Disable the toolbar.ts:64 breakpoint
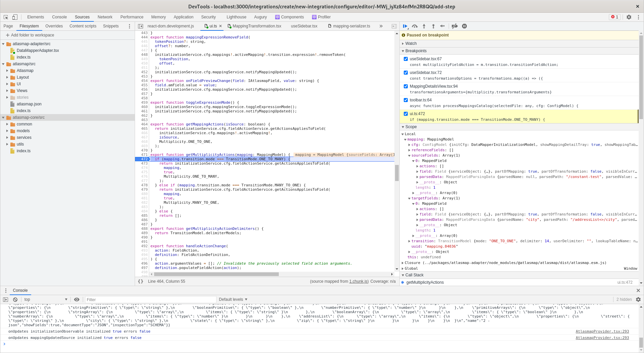 coord(406,100)
